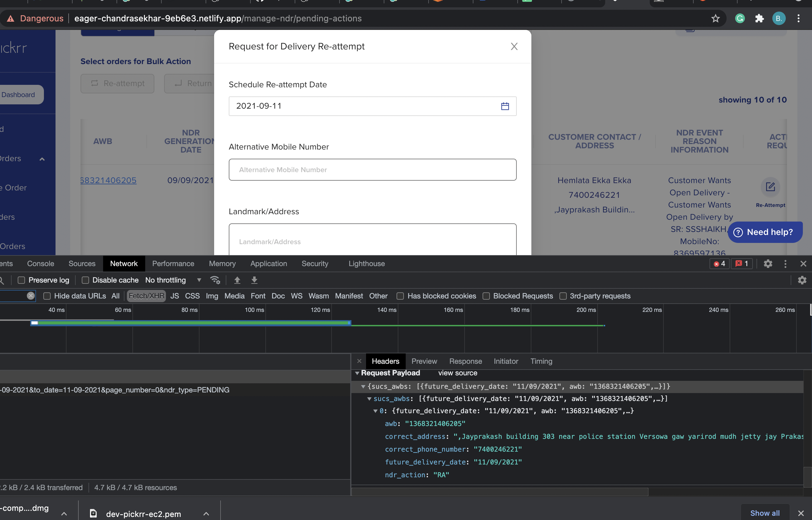Image resolution: width=812 pixels, height=520 pixels.
Task: Open the request Preview tab
Action: (x=424, y=361)
